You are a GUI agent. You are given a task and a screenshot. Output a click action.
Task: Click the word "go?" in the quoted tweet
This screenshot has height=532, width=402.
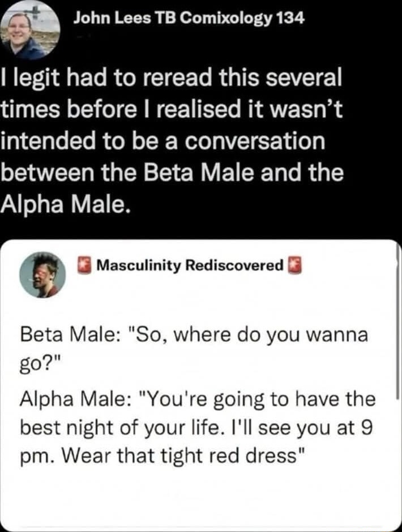coord(36,367)
